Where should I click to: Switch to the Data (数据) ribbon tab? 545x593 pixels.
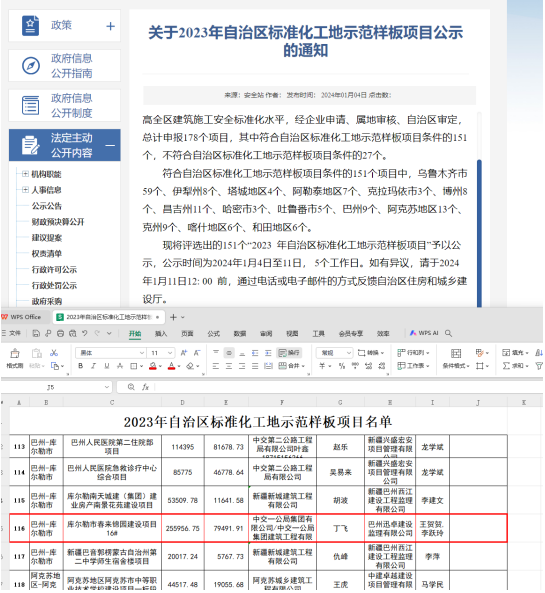240,334
